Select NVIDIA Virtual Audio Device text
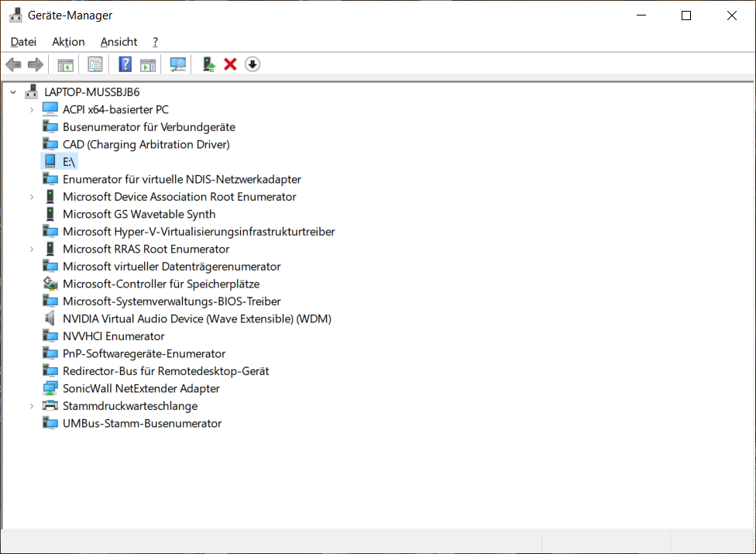This screenshot has height=554, width=756. coord(197,318)
